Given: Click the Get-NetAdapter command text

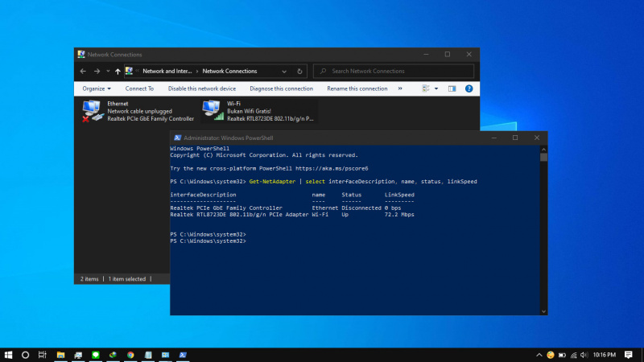Looking at the screenshot, I should (x=272, y=182).
